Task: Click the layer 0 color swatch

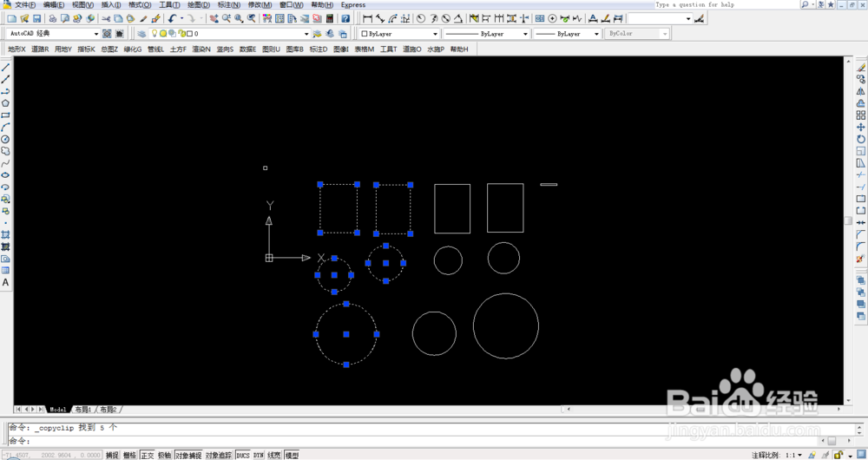Action: (189, 34)
